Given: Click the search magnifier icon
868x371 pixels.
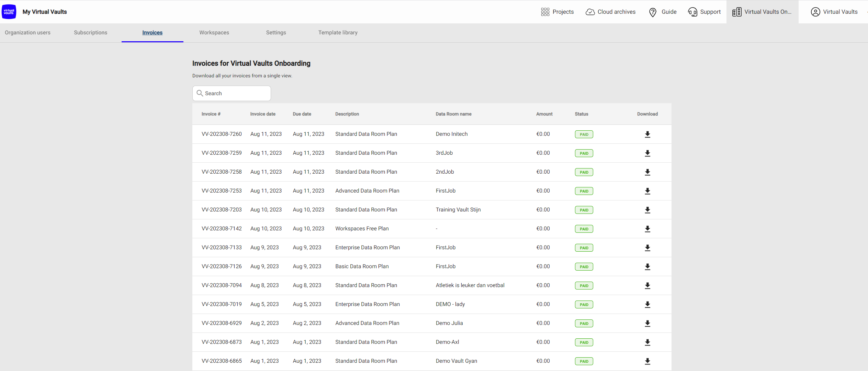Looking at the screenshot, I should [x=200, y=93].
